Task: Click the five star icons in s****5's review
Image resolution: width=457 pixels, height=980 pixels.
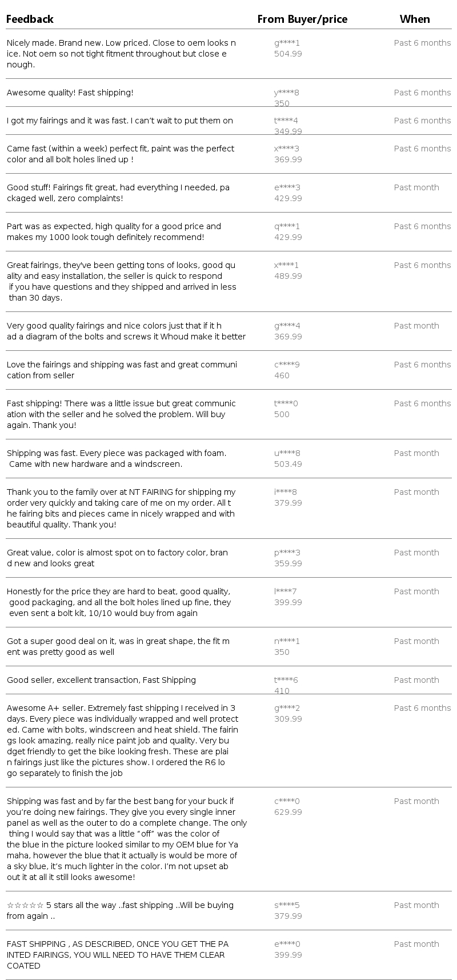Action: [25, 905]
